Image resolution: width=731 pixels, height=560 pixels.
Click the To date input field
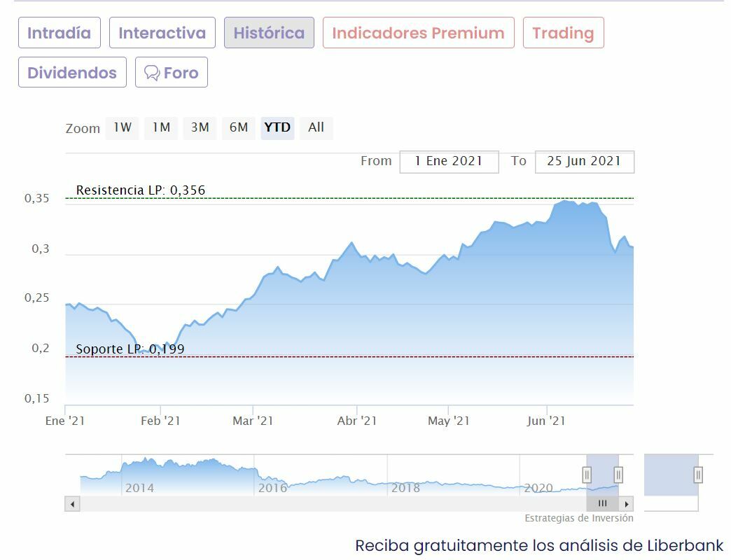pyautogui.click(x=584, y=161)
